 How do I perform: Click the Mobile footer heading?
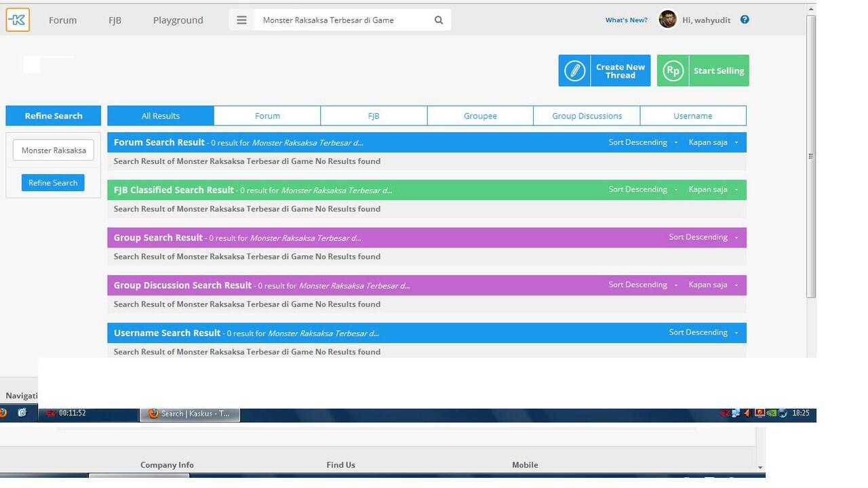[525, 465]
